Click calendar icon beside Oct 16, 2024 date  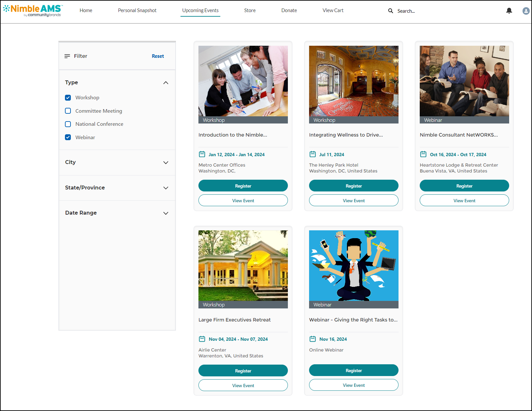423,154
